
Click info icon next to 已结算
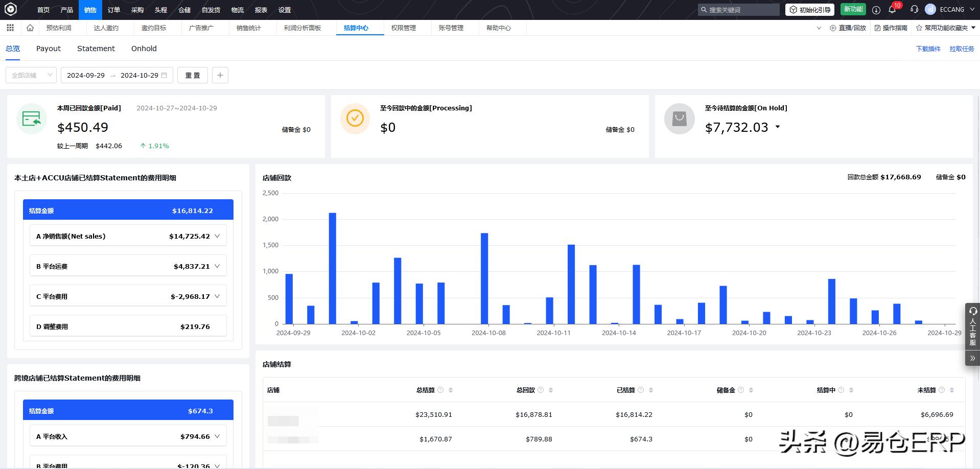pyautogui.click(x=641, y=390)
